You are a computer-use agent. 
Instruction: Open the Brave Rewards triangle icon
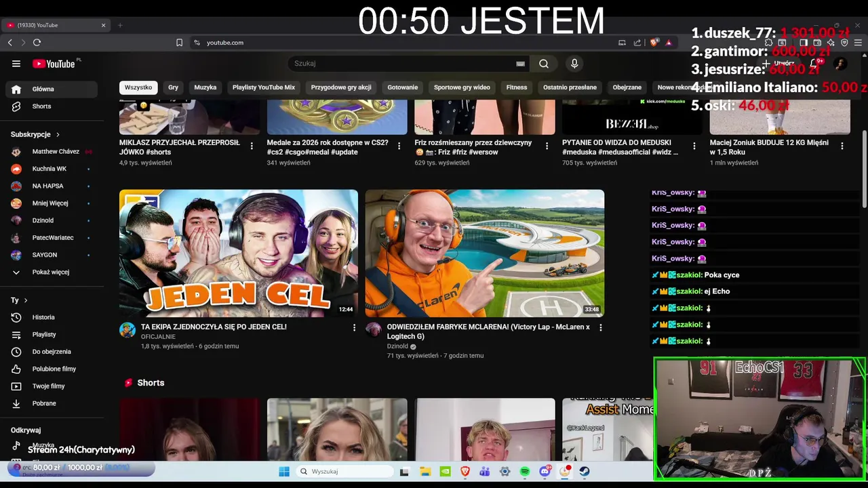[669, 43]
